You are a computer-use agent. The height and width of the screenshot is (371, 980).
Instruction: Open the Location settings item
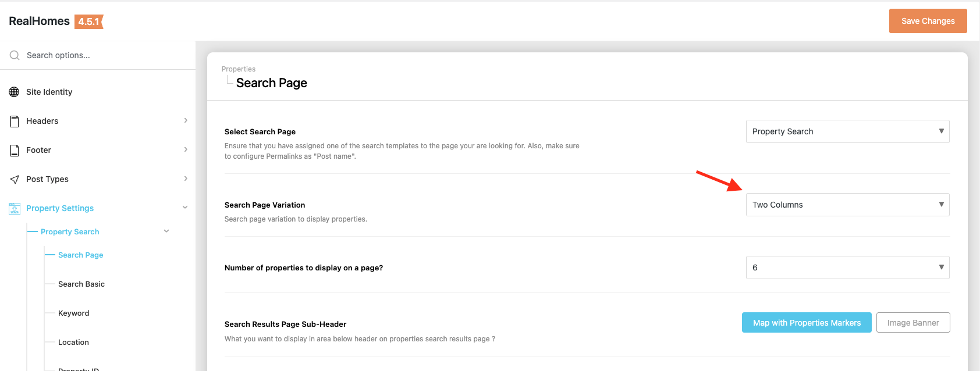[74, 342]
